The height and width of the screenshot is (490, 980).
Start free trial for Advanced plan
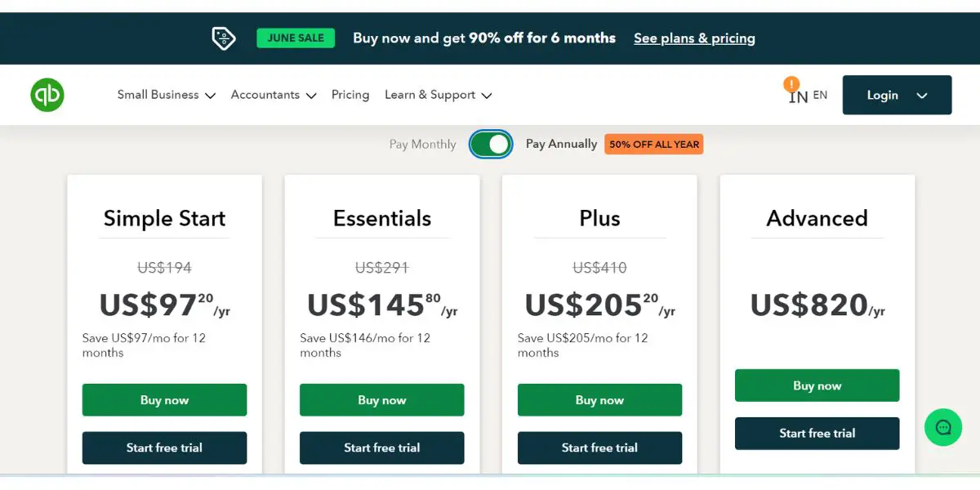pos(817,434)
